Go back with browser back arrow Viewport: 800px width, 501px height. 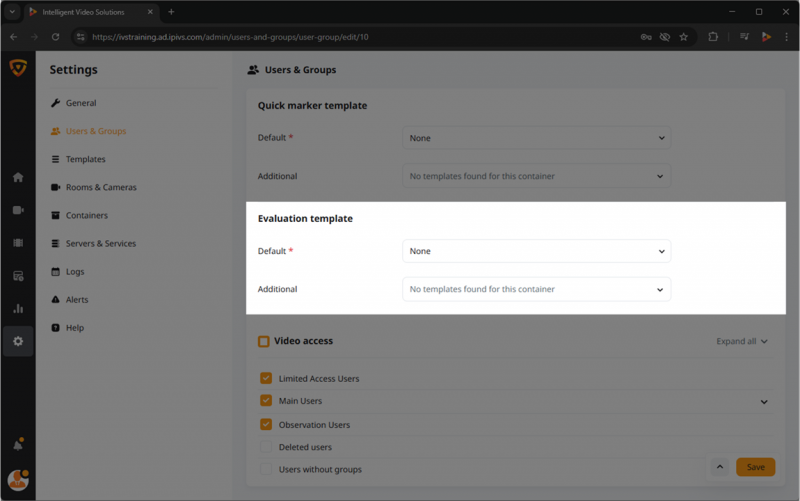pos(14,37)
